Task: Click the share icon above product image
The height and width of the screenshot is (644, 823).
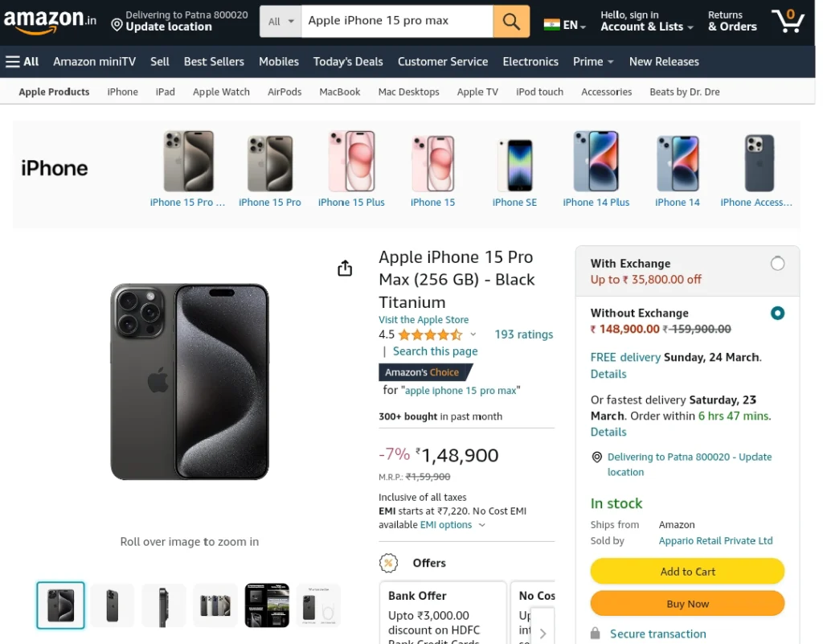Action: coord(345,268)
